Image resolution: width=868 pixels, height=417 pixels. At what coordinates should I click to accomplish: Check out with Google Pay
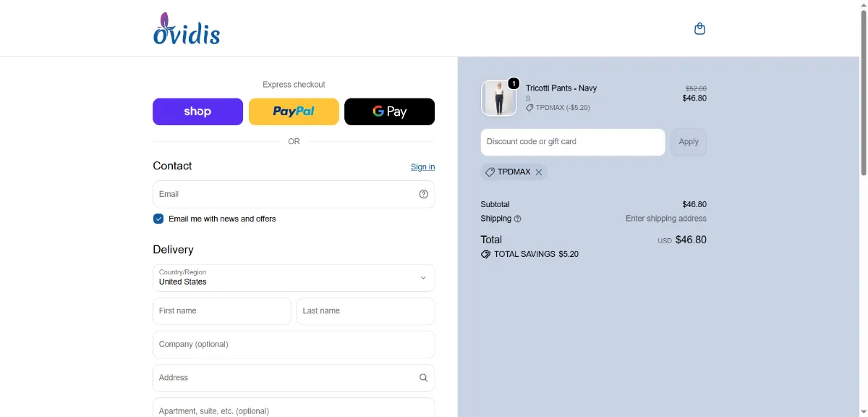click(x=390, y=111)
